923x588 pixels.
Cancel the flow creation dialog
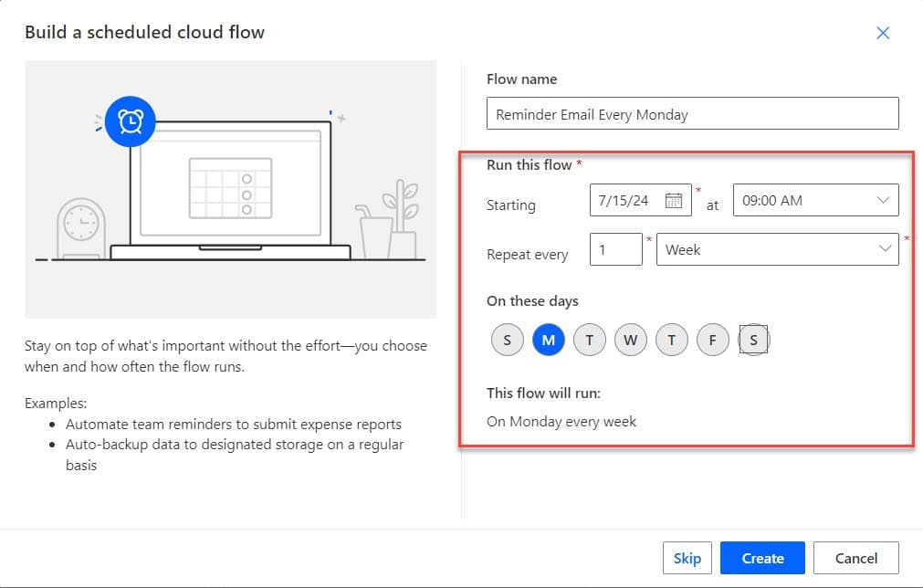click(x=855, y=558)
